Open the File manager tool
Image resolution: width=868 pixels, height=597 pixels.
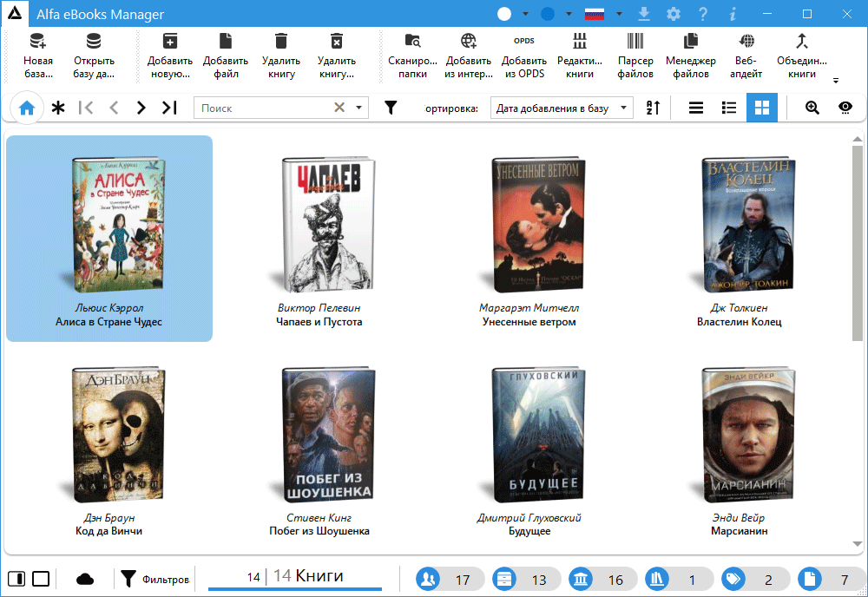(x=690, y=42)
